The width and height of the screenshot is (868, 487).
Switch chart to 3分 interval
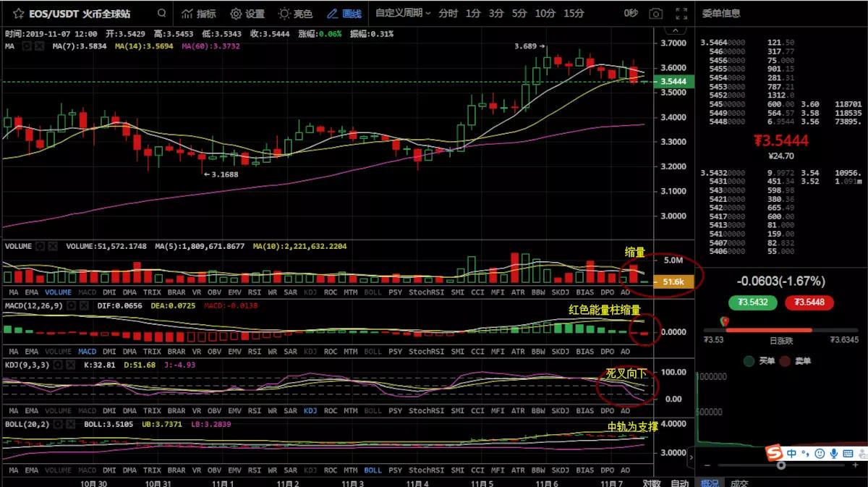coord(496,14)
